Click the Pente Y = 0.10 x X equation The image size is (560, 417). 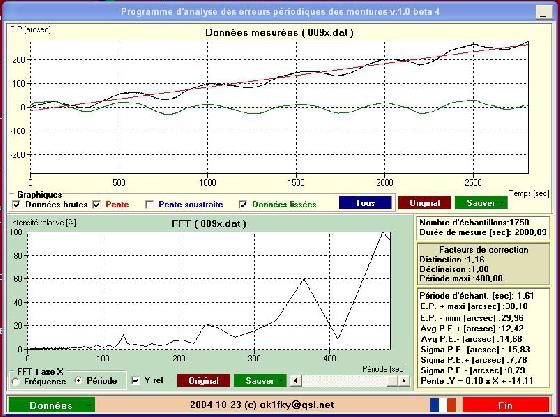(476, 381)
